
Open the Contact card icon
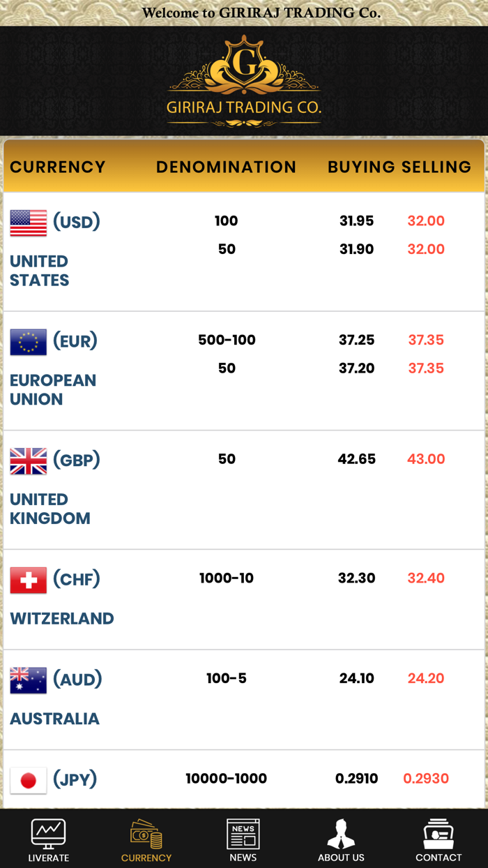point(439,834)
